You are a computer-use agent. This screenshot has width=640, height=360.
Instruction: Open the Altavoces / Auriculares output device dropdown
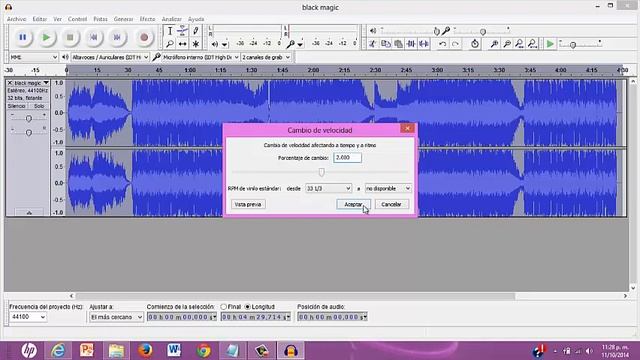click(110, 58)
